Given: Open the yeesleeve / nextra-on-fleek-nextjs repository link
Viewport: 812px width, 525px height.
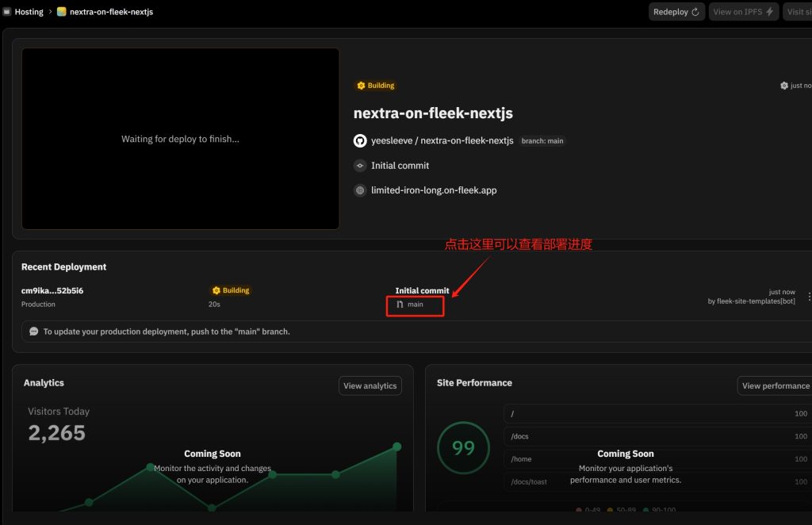Looking at the screenshot, I should 442,141.
